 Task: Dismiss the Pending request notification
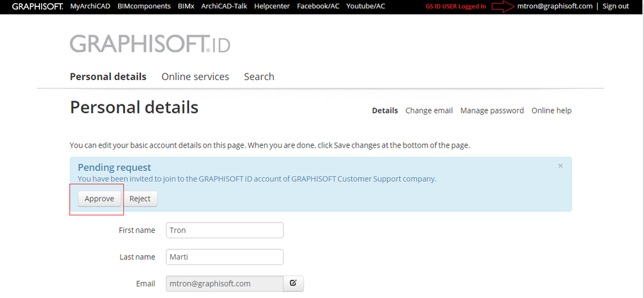(x=560, y=166)
